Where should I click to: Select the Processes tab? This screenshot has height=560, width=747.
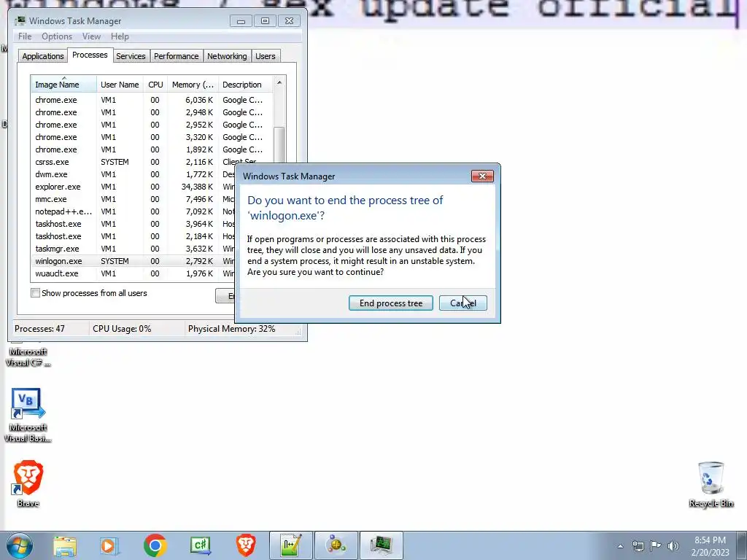(90, 55)
